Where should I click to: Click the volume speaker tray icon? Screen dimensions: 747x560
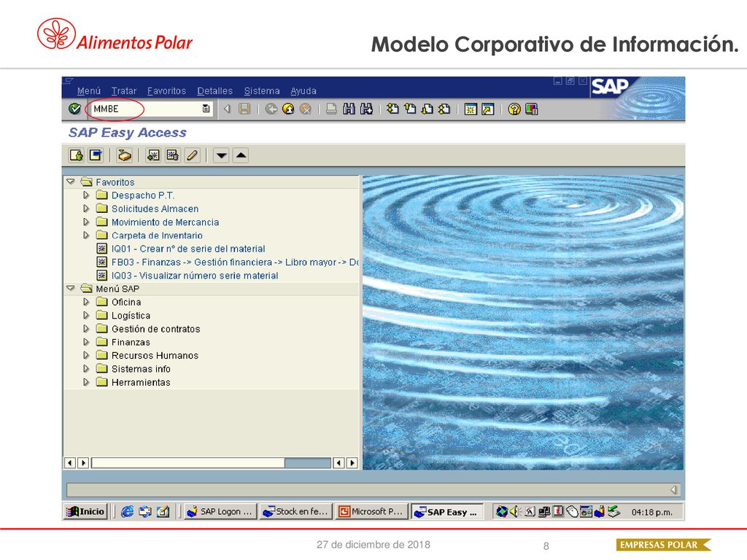515,512
